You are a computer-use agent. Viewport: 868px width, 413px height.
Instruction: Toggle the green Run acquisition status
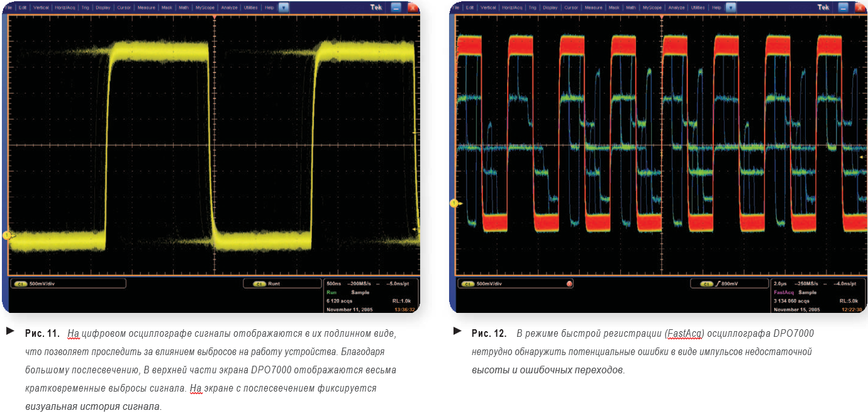coord(331,293)
